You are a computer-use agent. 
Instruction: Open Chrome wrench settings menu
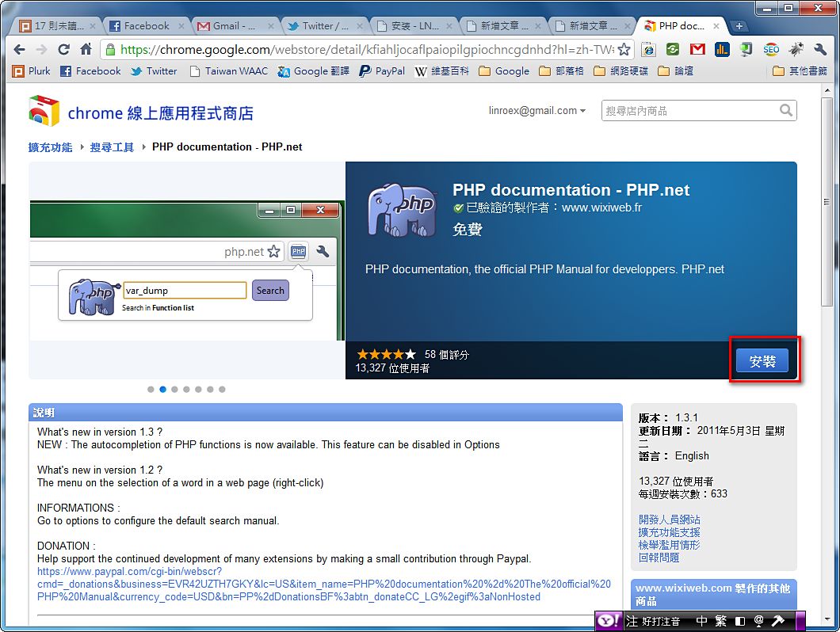(x=820, y=50)
